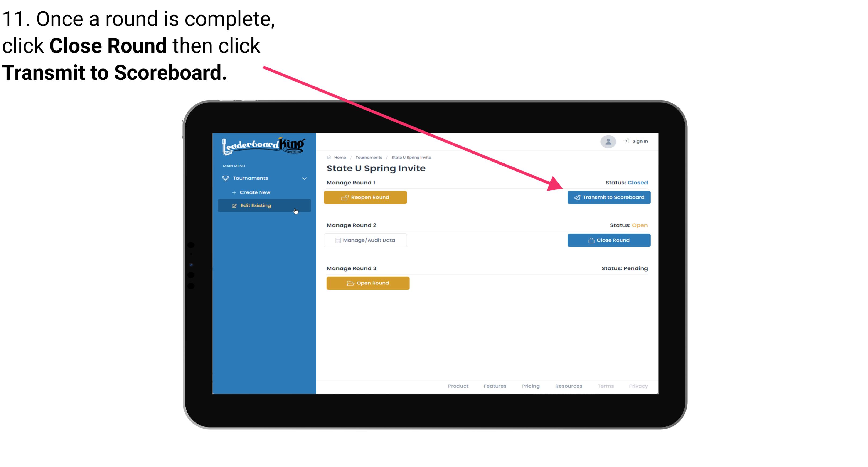Click the Tournaments breadcrumb link

368,157
